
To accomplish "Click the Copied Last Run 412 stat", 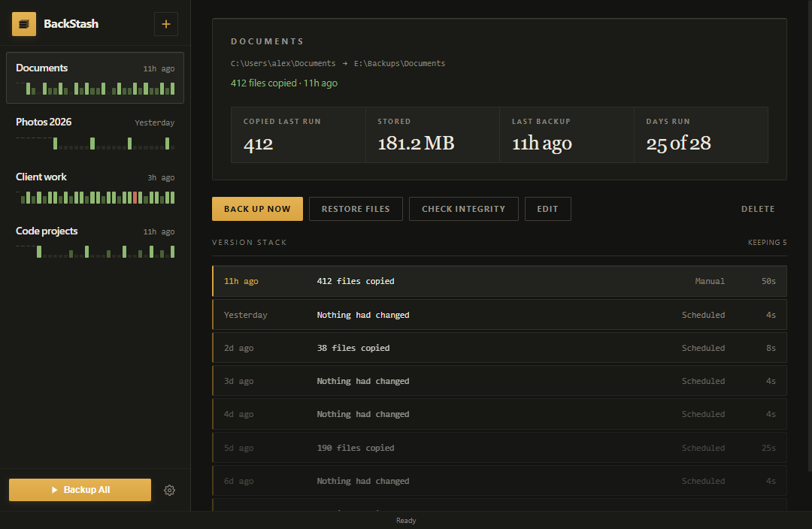I will pyautogui.click(x=298, y=135).
